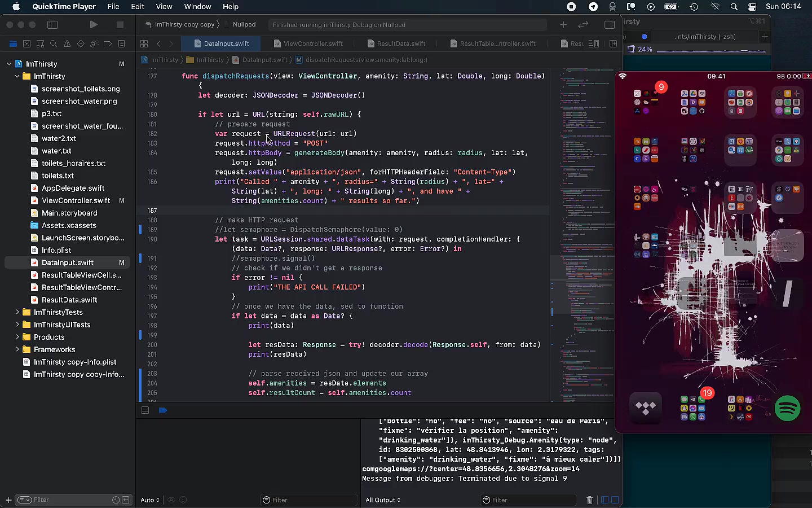Collapse the ImThirsty project root

click(x=9, y=64)
